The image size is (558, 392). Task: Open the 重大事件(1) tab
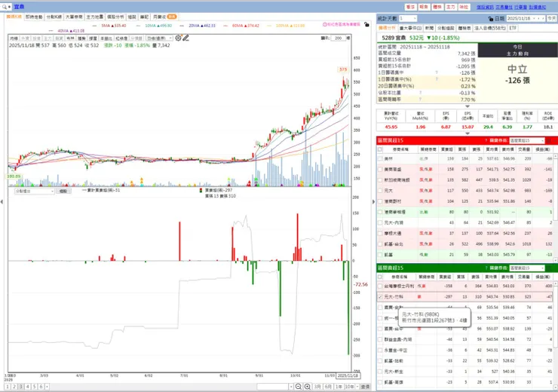click(410, 28)
